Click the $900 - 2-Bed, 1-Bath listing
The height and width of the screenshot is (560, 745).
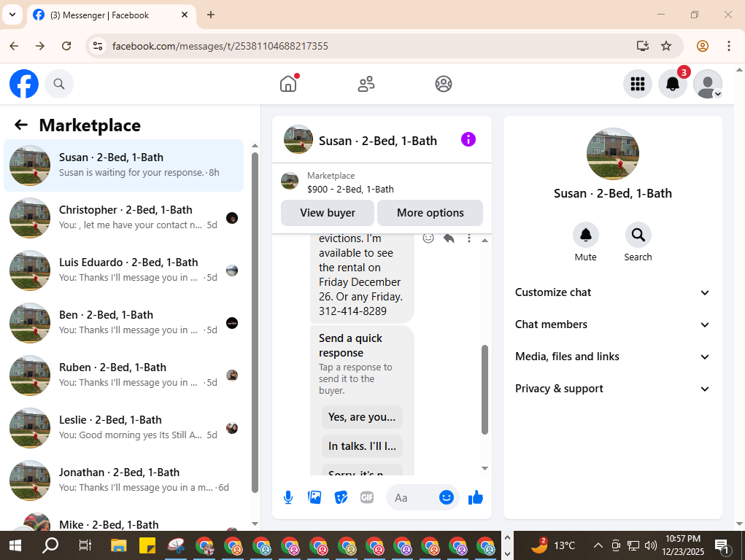tap(350, 189)
